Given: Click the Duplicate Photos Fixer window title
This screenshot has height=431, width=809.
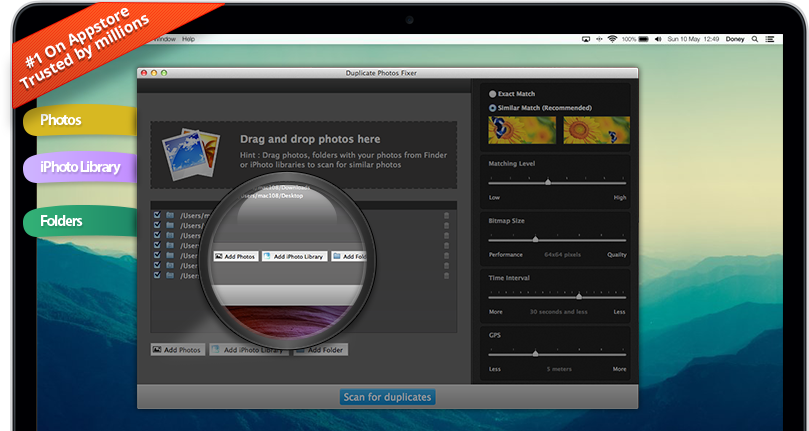Looking at the screenshot, I should (381, 73).
